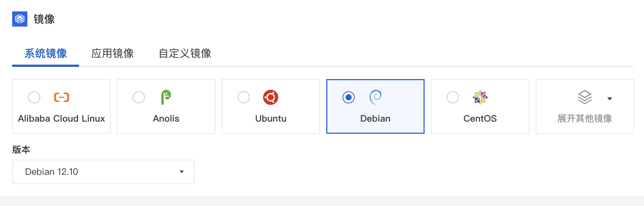Click the colorful CentOS logo icon

coord(480,97)
